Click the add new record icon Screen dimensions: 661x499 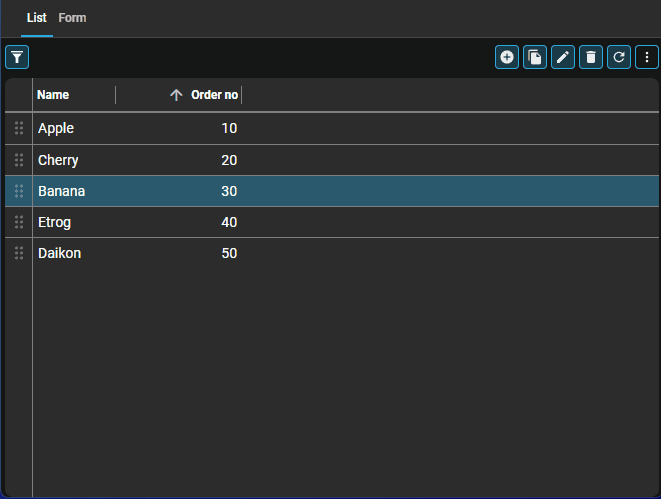tap(507, 57)
